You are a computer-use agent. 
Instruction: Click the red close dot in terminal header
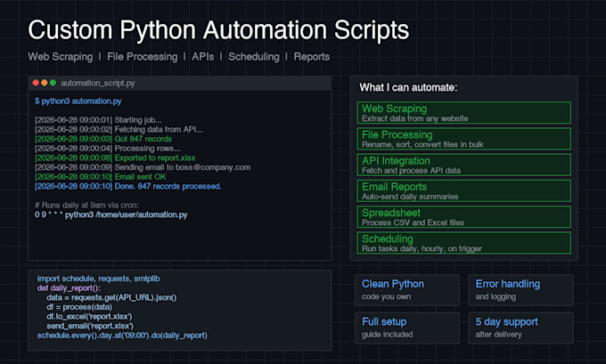click(x=36, y=83)
